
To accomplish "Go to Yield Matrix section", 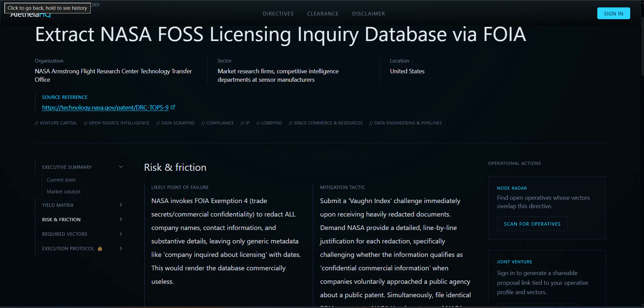I will [x=58, y=205].
